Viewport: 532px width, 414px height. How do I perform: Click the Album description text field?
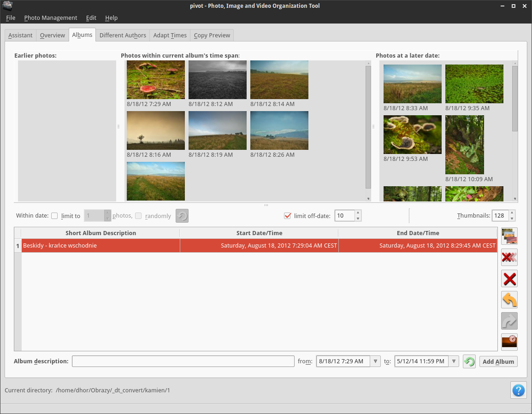pos(183,361)
